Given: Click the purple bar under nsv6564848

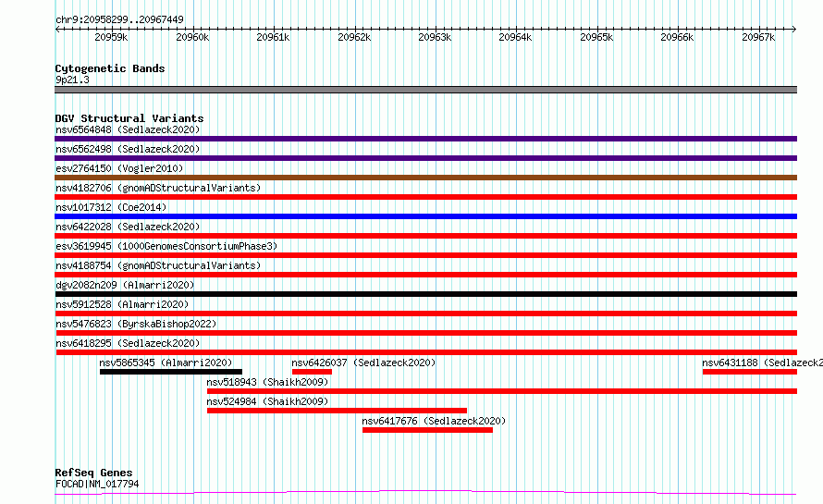Looking at the screenshot, I should click(x=425, y=139).
